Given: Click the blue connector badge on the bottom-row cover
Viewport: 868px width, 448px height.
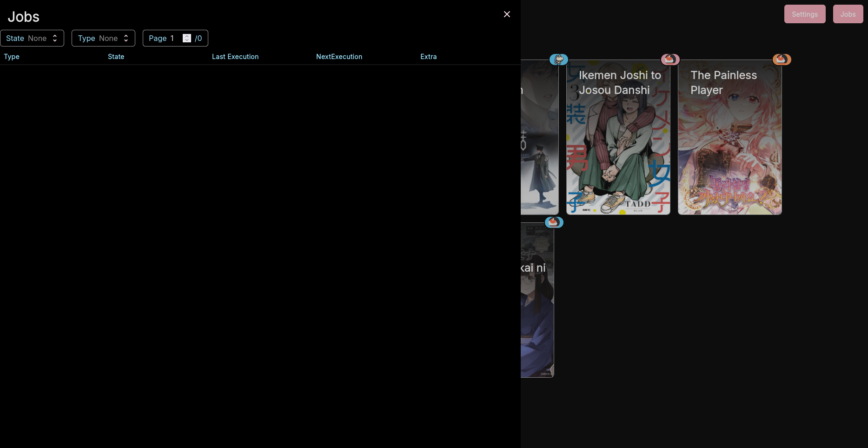Looking at the screenshot, I should (554, 222).
